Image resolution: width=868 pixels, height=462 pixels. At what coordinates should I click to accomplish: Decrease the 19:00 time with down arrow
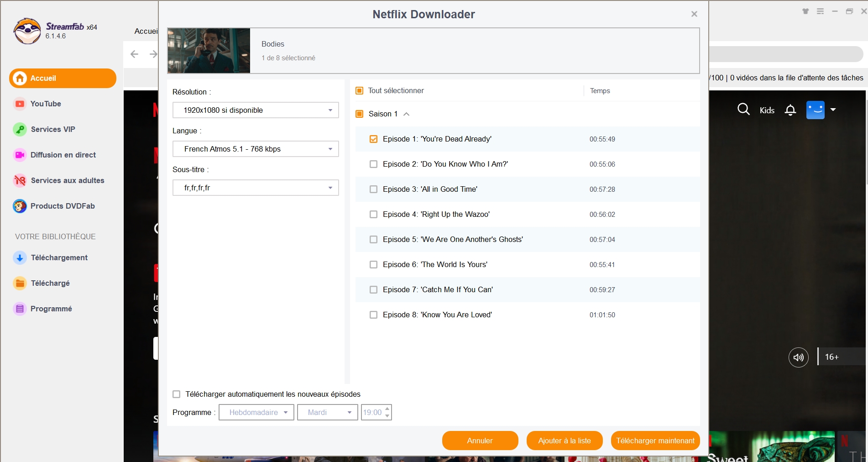pos(387,416)
